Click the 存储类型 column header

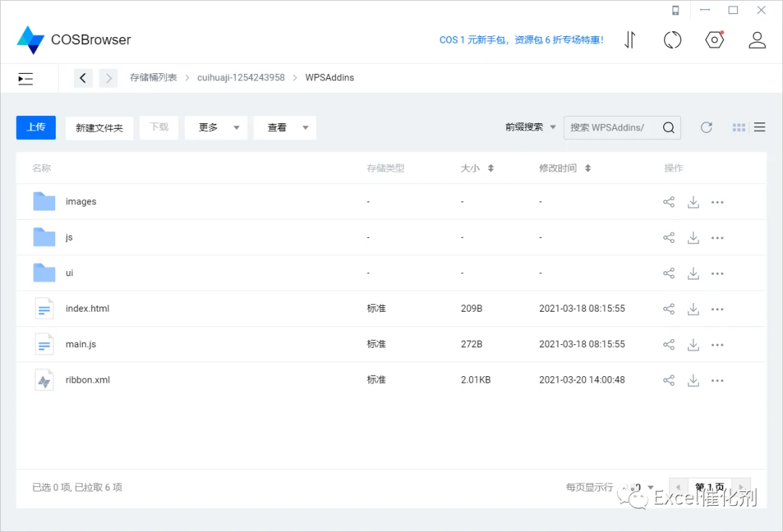coord(386,168)
